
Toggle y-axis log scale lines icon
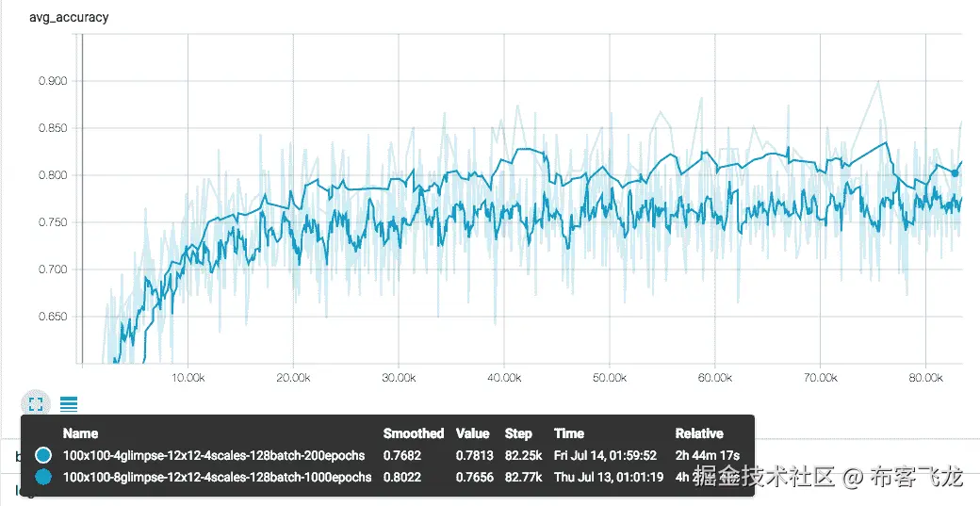click(x=69, y=404)
